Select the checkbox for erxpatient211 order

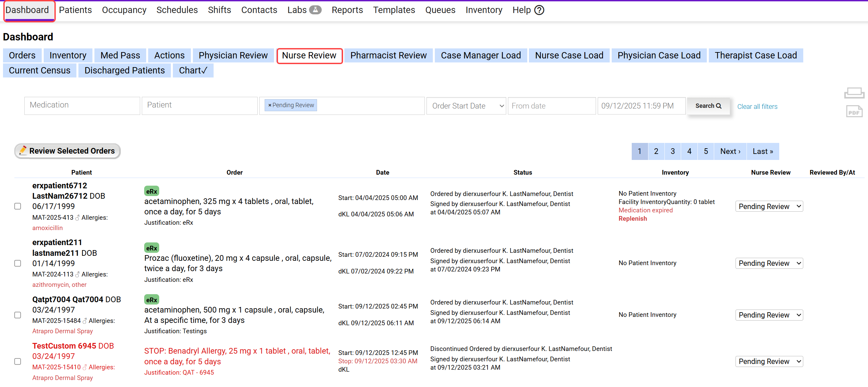pyautogui.click(x=18, y=263)
